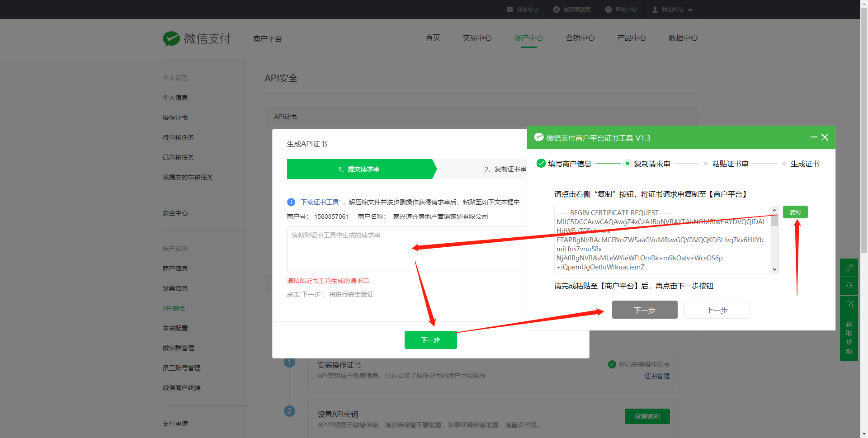Click the 下载证书工具 link
Image resolution: width=868 pixels, height=438 pixels.
click(320, 202)
